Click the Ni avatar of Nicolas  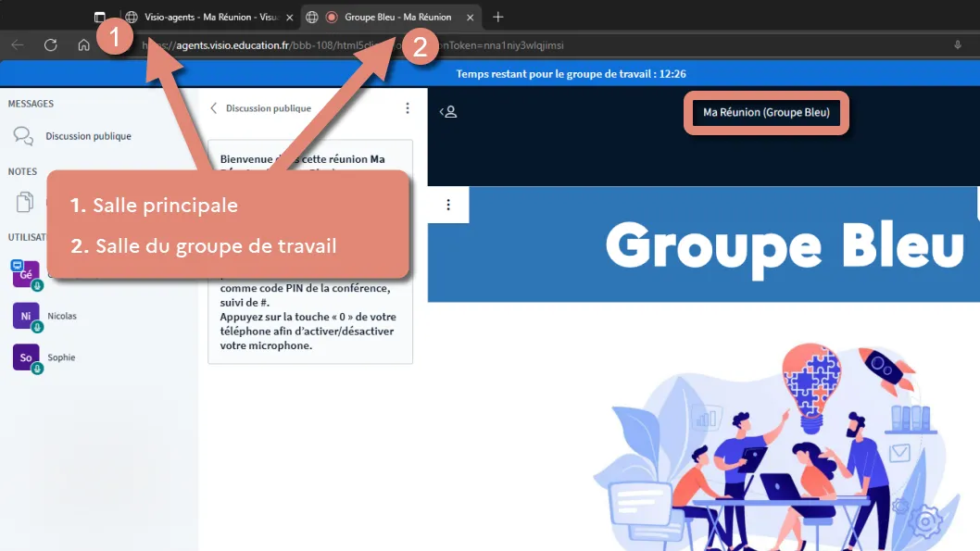(x=26, y=316)
